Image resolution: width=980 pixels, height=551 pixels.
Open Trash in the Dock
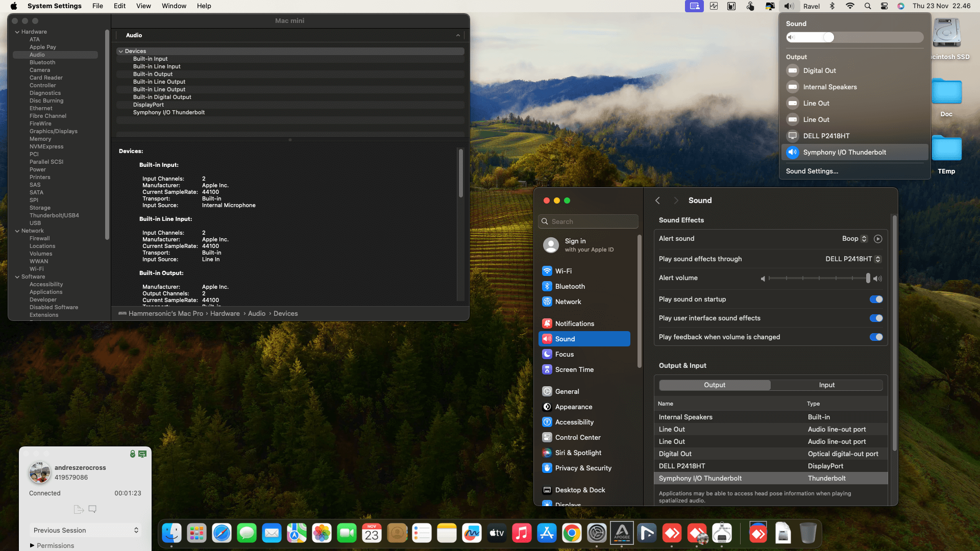[x=808, y=534]
